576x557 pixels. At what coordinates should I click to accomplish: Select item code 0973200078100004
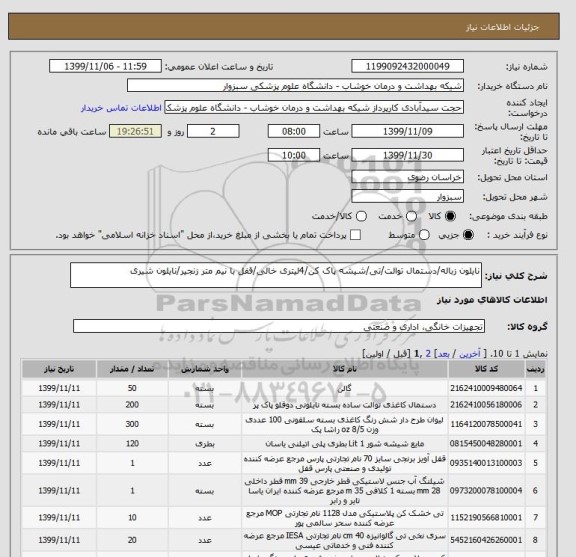tap(486, 490)
